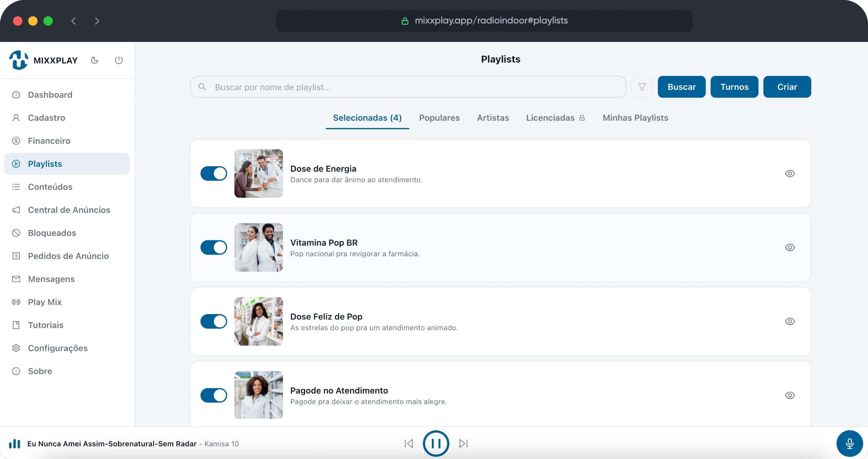Disable the Dose de Energia playlist toggle
The height and width of the screenshot is (459, 868).
[x=214, y=173]
